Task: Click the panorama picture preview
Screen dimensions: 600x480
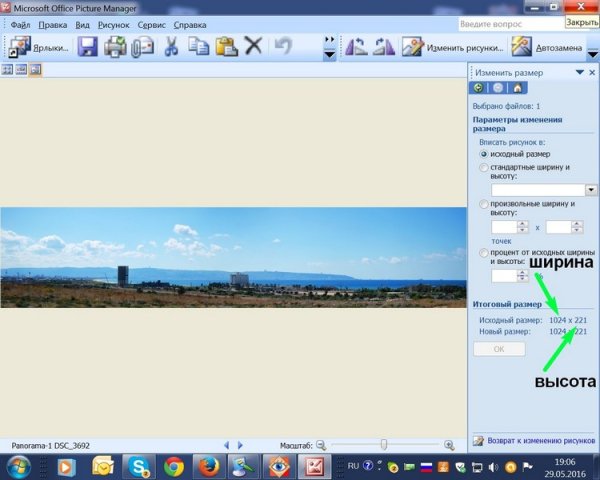Action: pyautogui.click(x=233, y=258)
